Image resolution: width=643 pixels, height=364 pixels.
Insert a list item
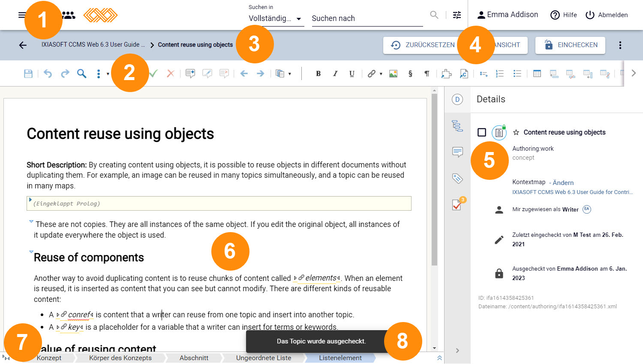pyautogui.click(x=484, y=74)
